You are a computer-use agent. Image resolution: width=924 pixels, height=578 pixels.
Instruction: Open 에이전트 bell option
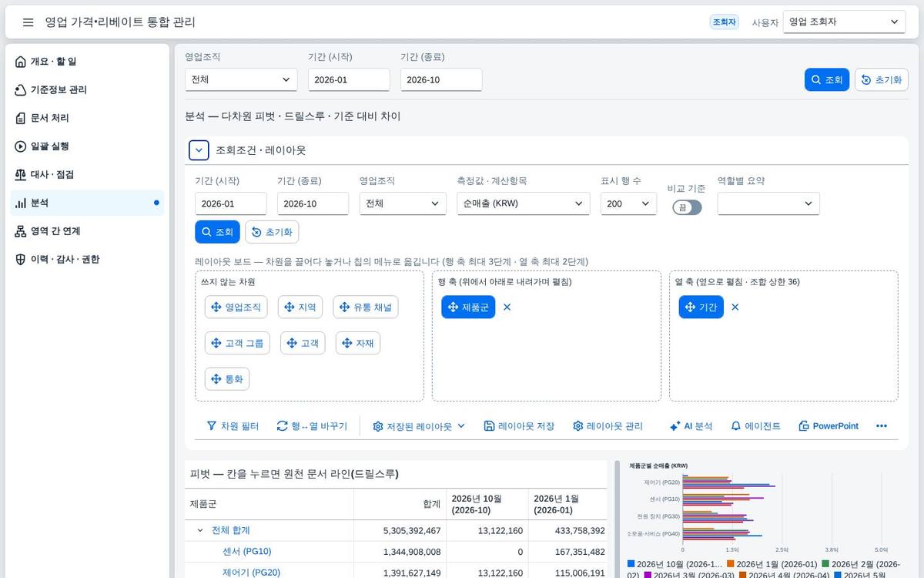coord(755,426)
